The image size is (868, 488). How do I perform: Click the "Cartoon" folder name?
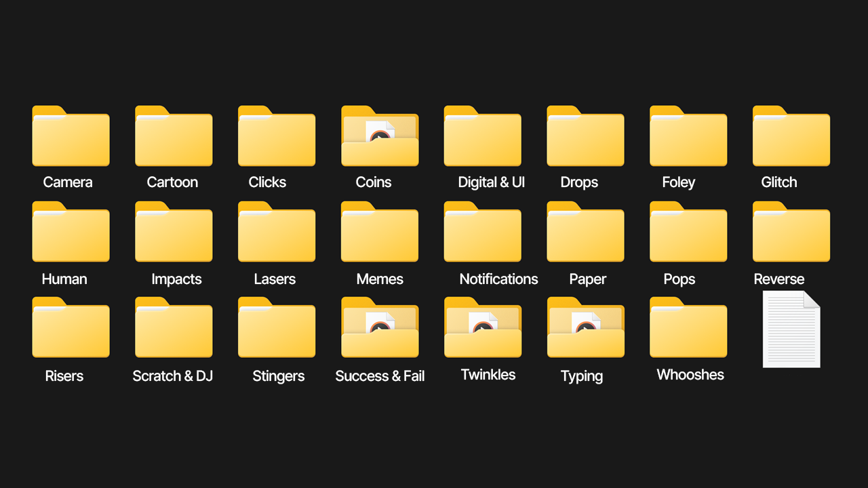[172, 182]
